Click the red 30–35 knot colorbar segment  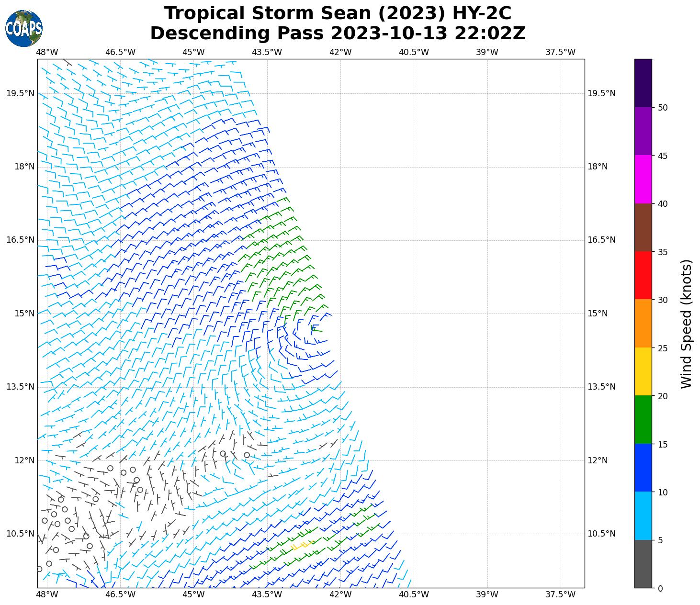click(x=643, y=275)
